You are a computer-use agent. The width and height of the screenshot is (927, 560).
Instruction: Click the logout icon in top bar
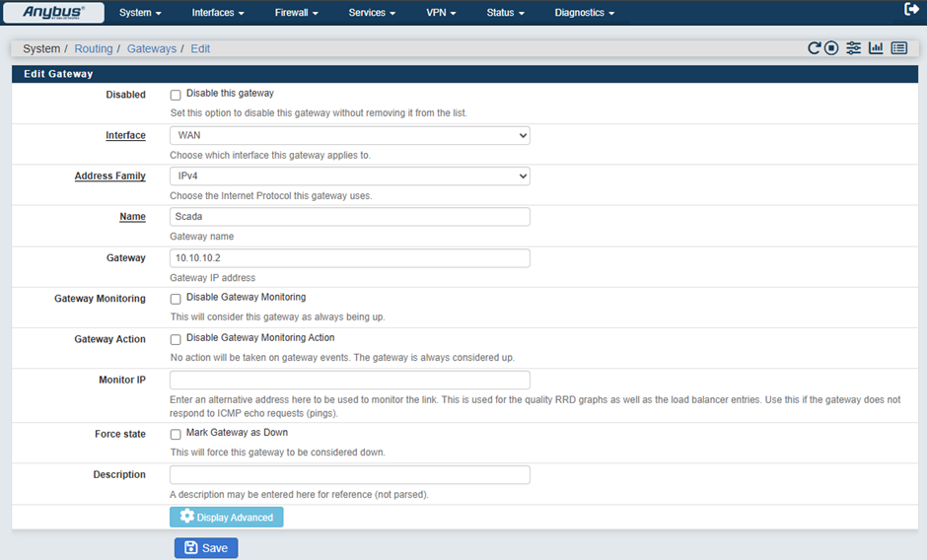click(x=911, y=10)
